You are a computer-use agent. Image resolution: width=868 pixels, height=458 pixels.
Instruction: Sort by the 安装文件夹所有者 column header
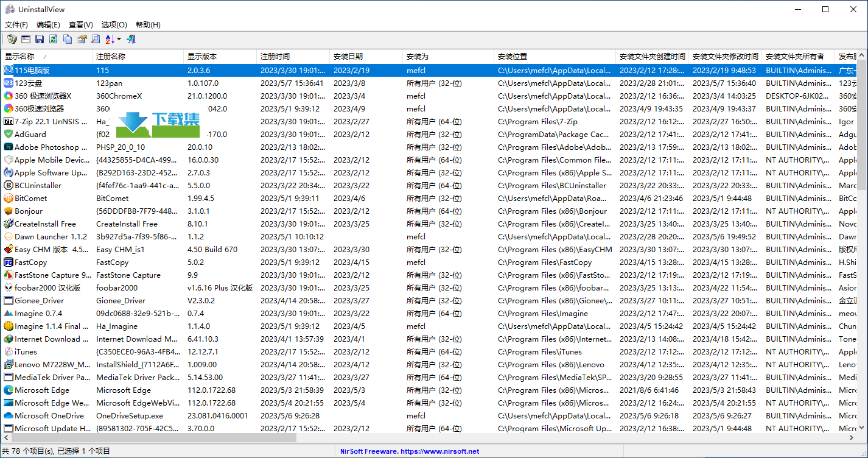point(799,56)
